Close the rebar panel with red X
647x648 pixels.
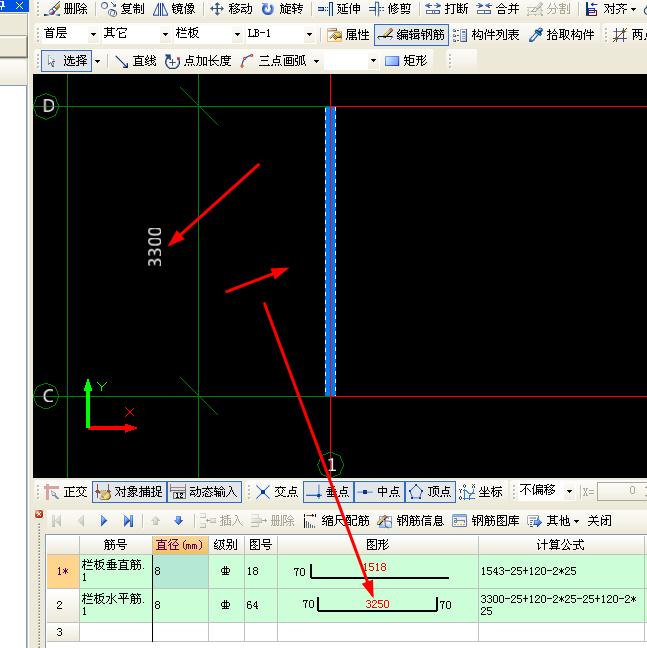[39, 514]
